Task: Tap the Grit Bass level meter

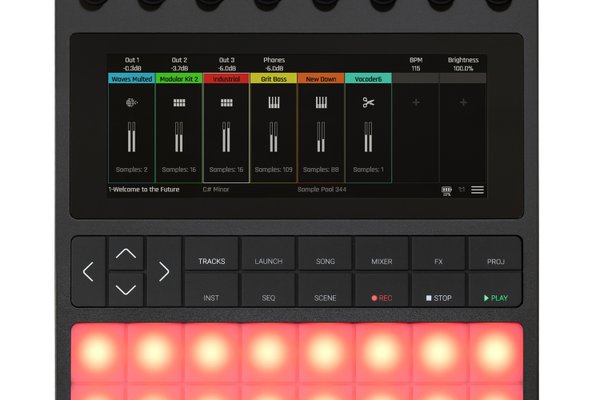Action: 274,137
